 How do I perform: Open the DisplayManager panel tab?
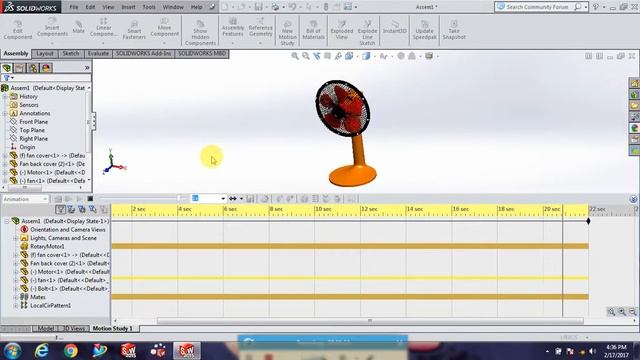pos(46,68)
